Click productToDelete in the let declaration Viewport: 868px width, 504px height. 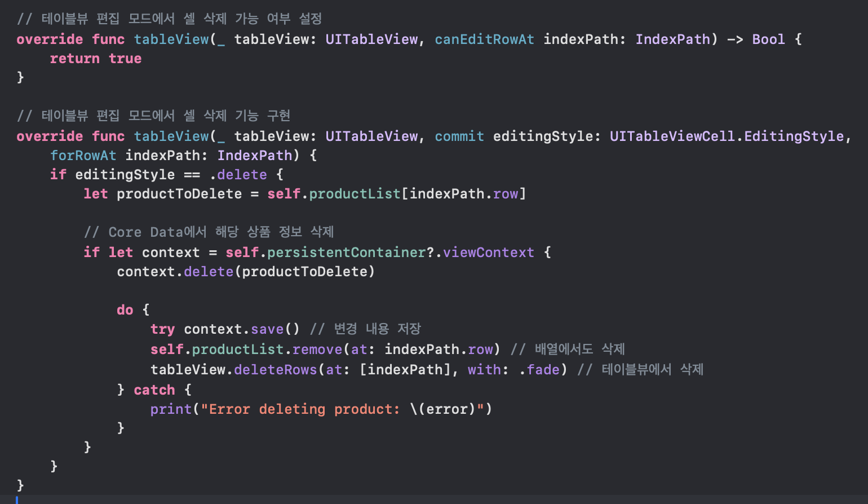tap(179, 194)
